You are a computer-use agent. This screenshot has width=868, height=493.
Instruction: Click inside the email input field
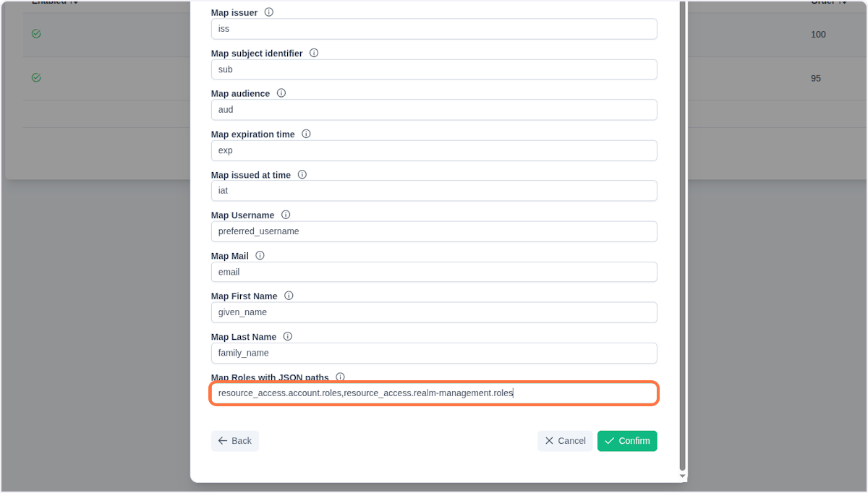coord(434,272)
